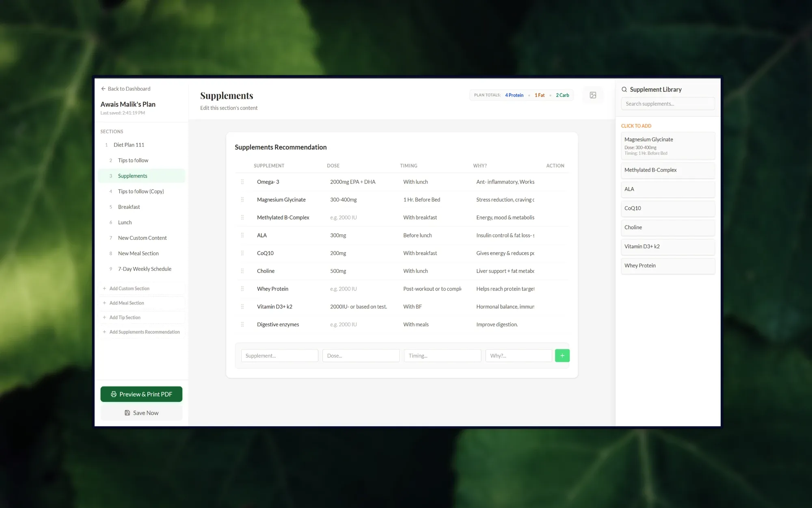Click the drag handle for Vitamin D3+ k2 row

click(242, 307)
